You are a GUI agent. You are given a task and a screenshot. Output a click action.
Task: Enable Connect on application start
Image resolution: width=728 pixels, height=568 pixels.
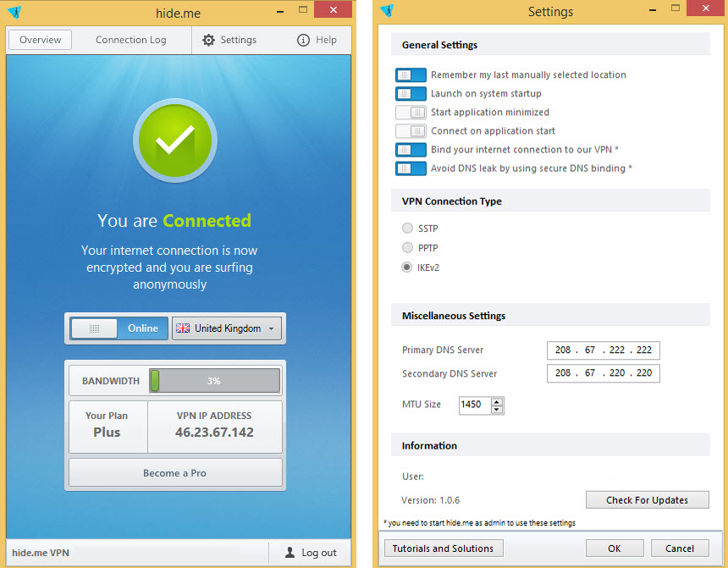(411, 131)
